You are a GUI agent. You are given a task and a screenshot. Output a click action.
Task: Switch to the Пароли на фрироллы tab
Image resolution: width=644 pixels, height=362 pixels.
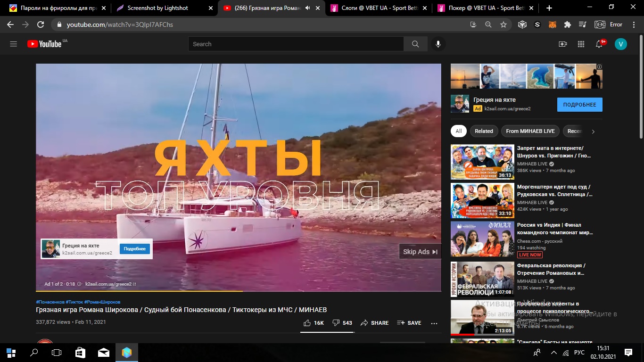(x=57, y=8)
